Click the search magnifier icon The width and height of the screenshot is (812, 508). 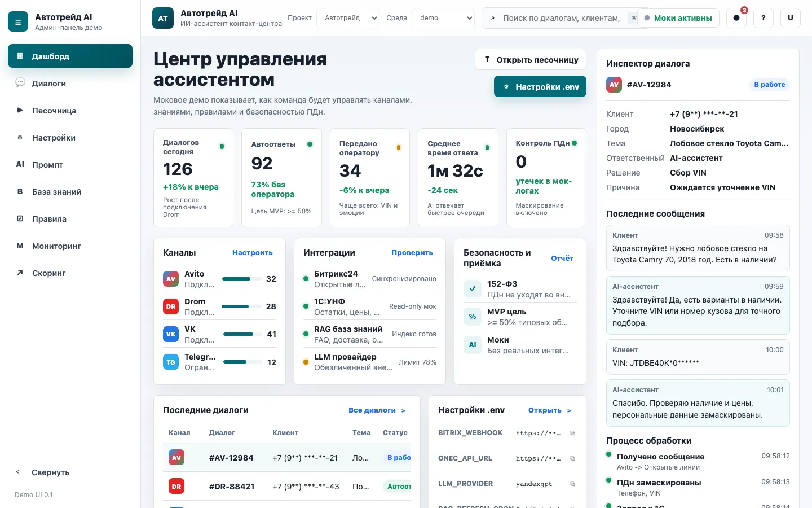click(493, 18)
